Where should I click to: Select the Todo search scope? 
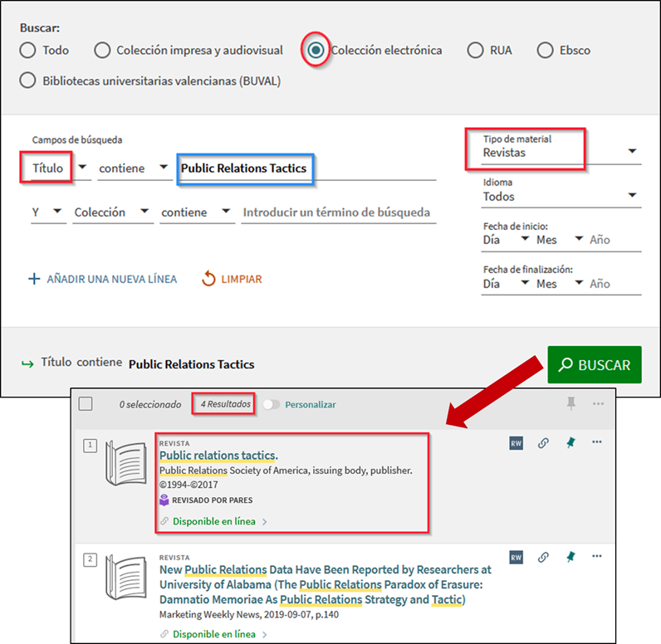28,50
